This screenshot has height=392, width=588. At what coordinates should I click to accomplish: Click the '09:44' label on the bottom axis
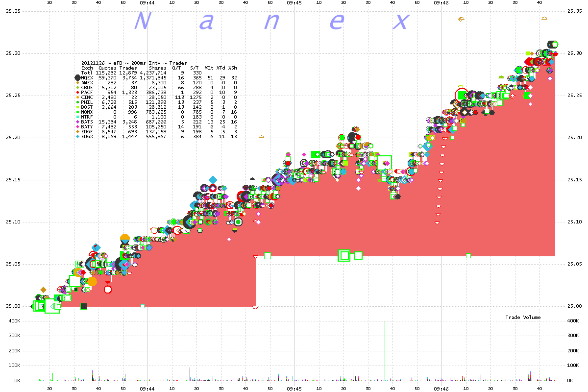coord(147,389)
